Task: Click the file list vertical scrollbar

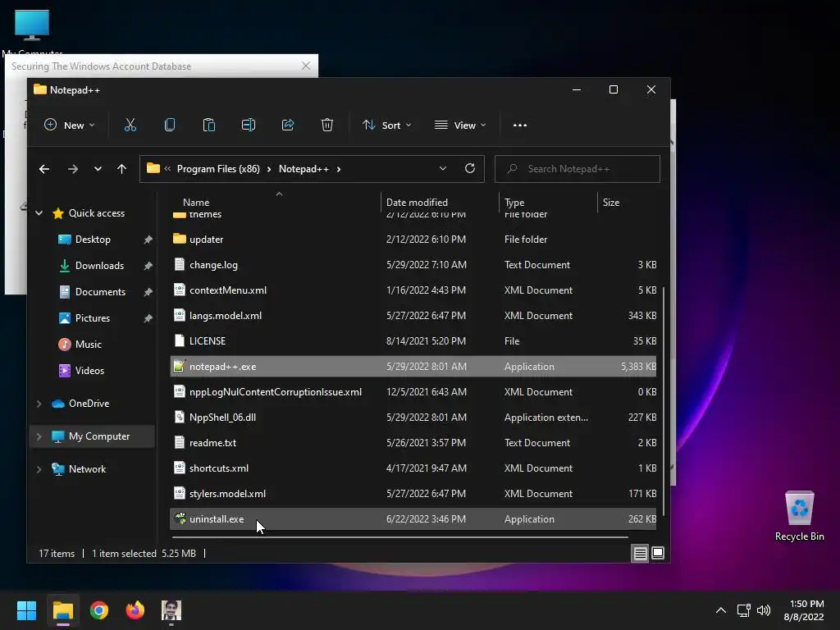Action: click(x=664, y=402)
